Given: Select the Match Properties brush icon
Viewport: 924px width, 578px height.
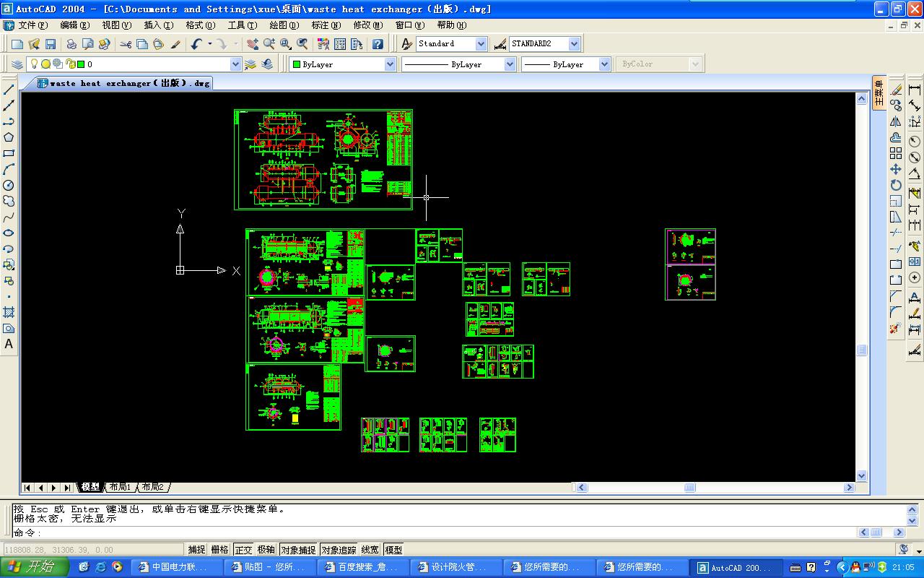Looking at the screenshot, I should pos(175,44).
